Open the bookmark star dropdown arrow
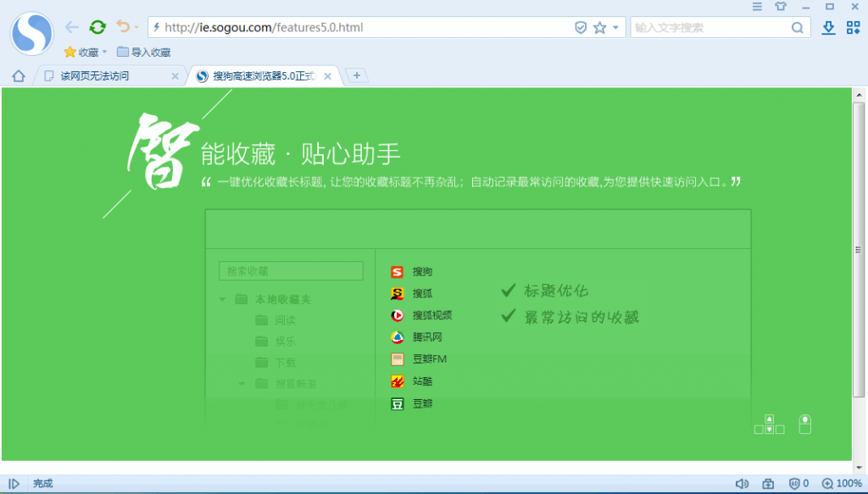The width and height of the screenshot is (868, 494). pyautogui.click(x=615, y=28)
